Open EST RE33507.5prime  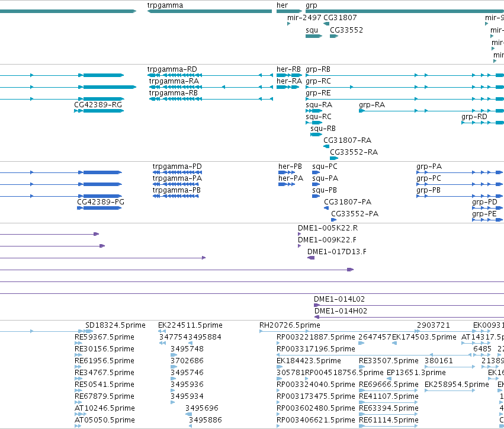(x=389, y=361)
